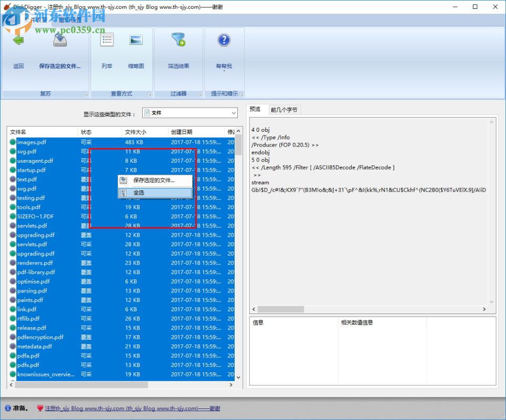Switch to the 前几个字节 tab
Screen dimensions: 506x420
coord(285,110)
